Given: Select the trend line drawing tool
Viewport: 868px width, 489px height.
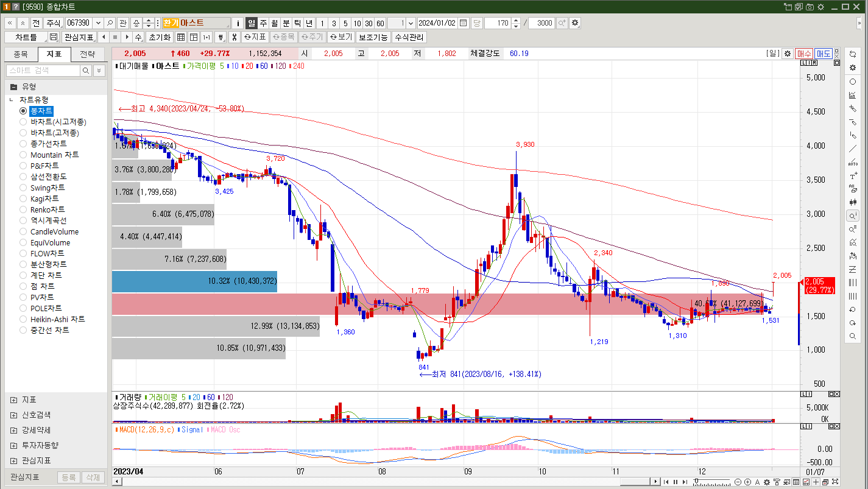Looking at the screenshot, I should (x=853, y=149).
